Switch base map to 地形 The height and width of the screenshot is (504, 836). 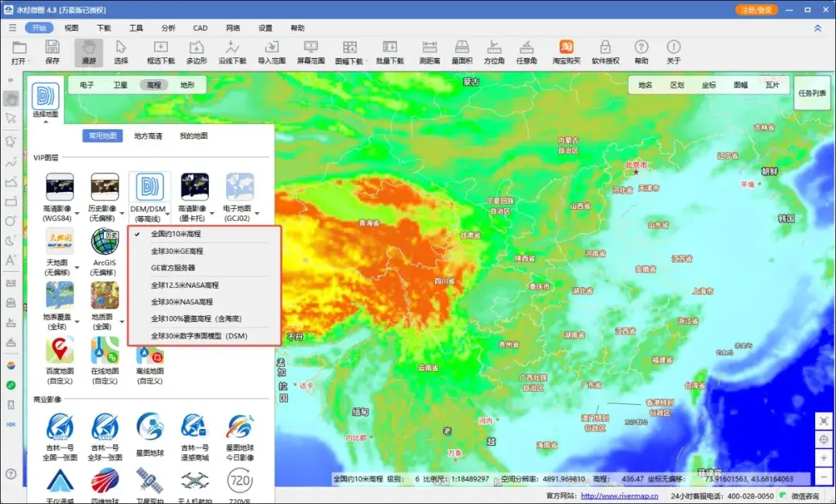pyautogui.click(x=187, y=85)
